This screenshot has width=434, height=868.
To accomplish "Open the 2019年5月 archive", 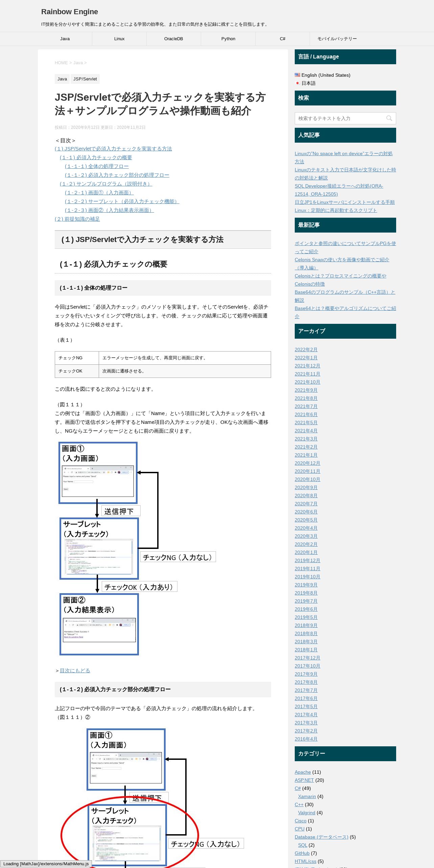I will pos(306,617).
